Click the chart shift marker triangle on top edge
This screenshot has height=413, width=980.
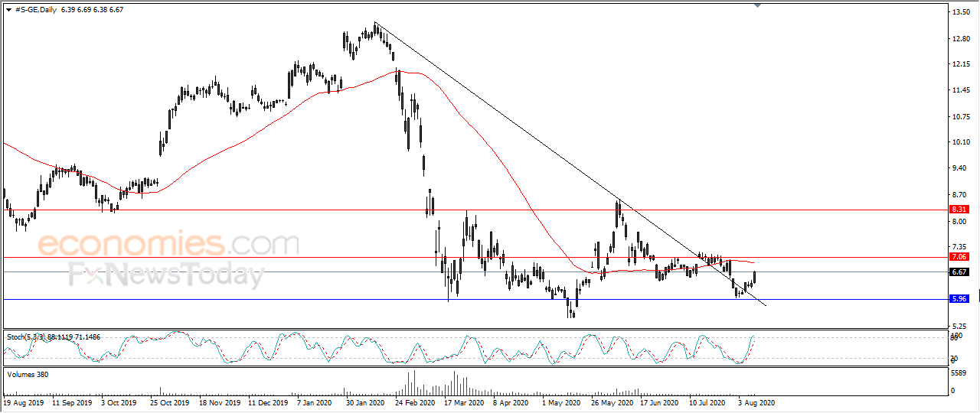[x=758, y=5]
